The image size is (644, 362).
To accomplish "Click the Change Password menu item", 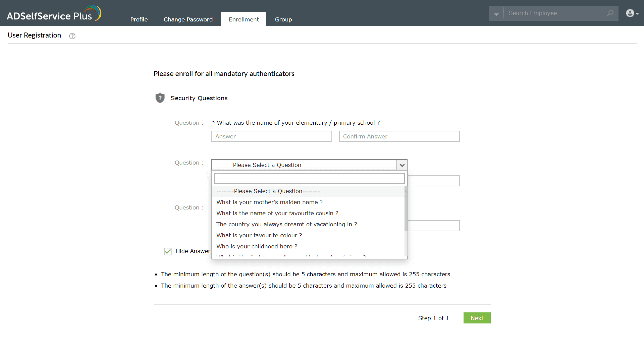I will point(187,19).
